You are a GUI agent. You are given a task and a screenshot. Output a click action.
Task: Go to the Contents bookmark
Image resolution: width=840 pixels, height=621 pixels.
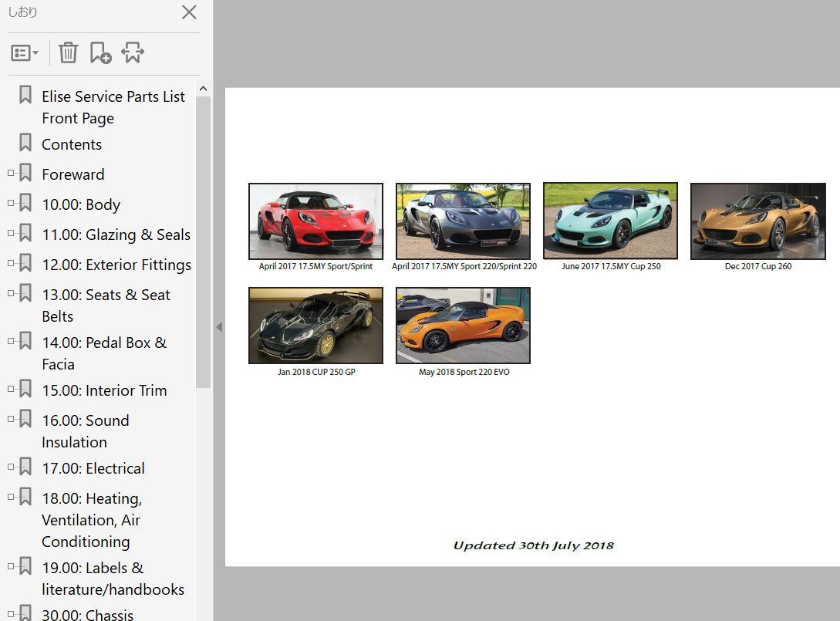point(72,144)
